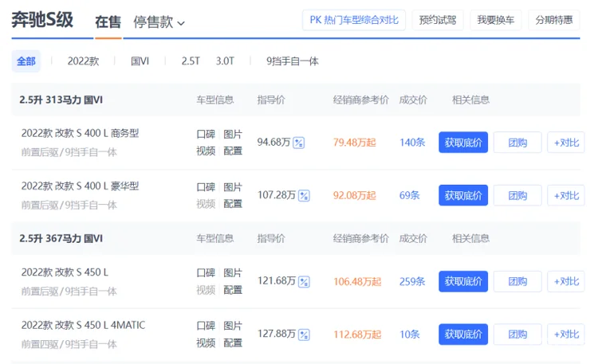Filter by 国VI emission standard
This screenshot has height=364, width=598.
pyautogui.click(x=140, y=61)
